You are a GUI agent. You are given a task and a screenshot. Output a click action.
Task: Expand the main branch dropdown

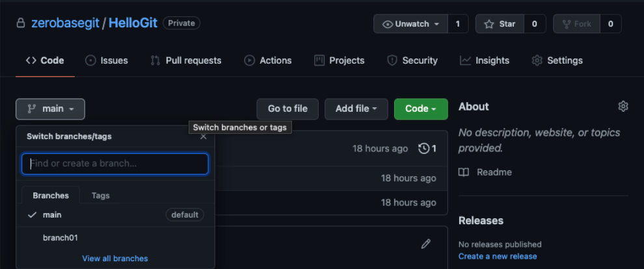click(x=50, y=109)
